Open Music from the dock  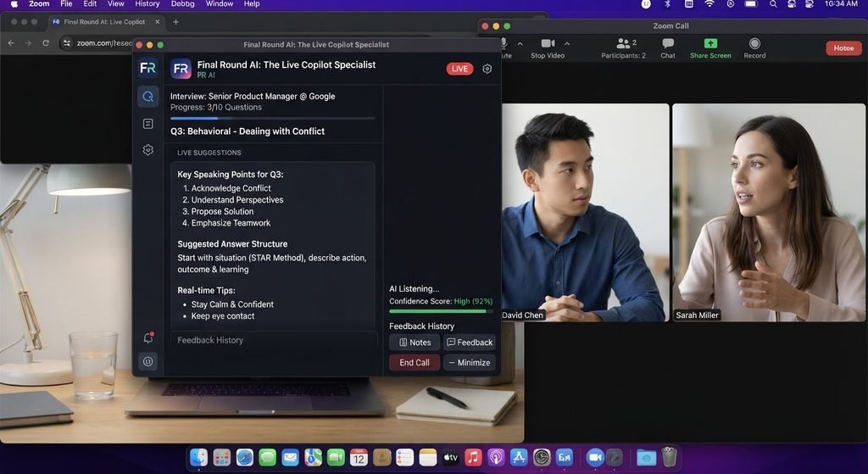473,457
